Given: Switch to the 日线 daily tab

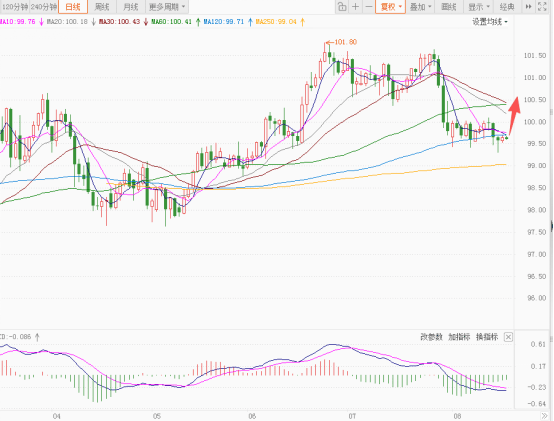Looking at the screenshot, I should 73,7.
